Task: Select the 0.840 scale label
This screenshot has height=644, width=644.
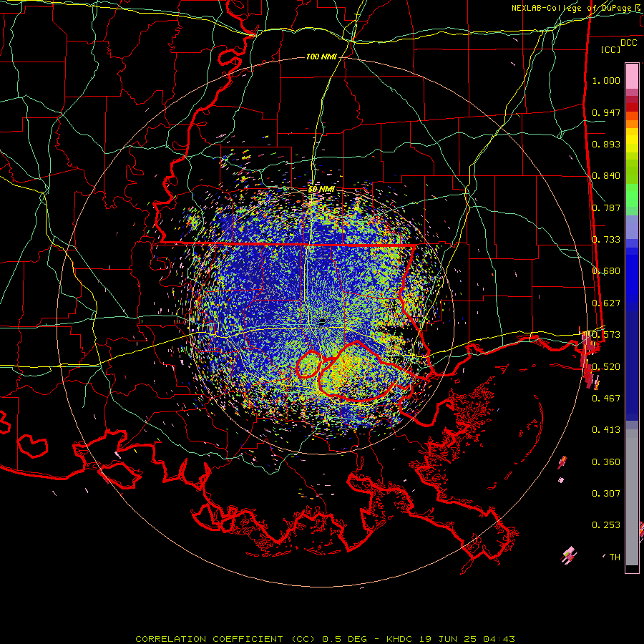Action: (x=606, y=176)
